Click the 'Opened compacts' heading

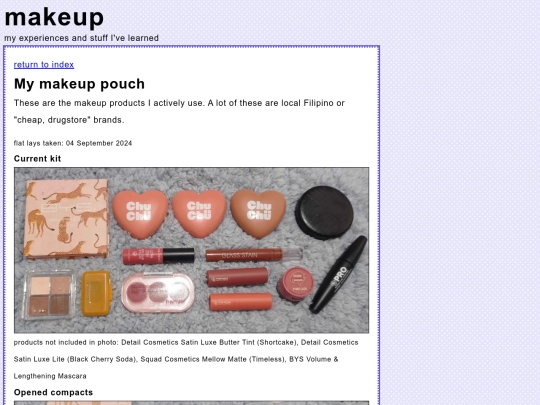coord(53,393)
